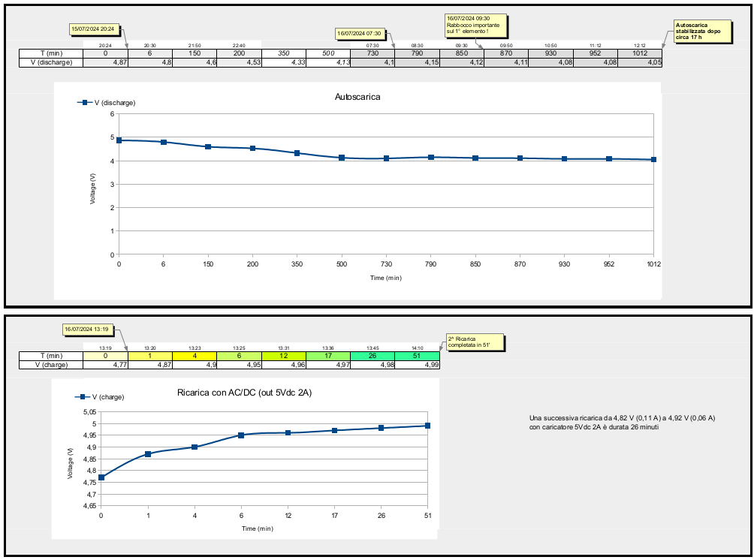The width and height of the screenshot is (754, 560).
Task: Select Time (min) axis title of Autoscarica chart
Action: click(x=386, y=277)
